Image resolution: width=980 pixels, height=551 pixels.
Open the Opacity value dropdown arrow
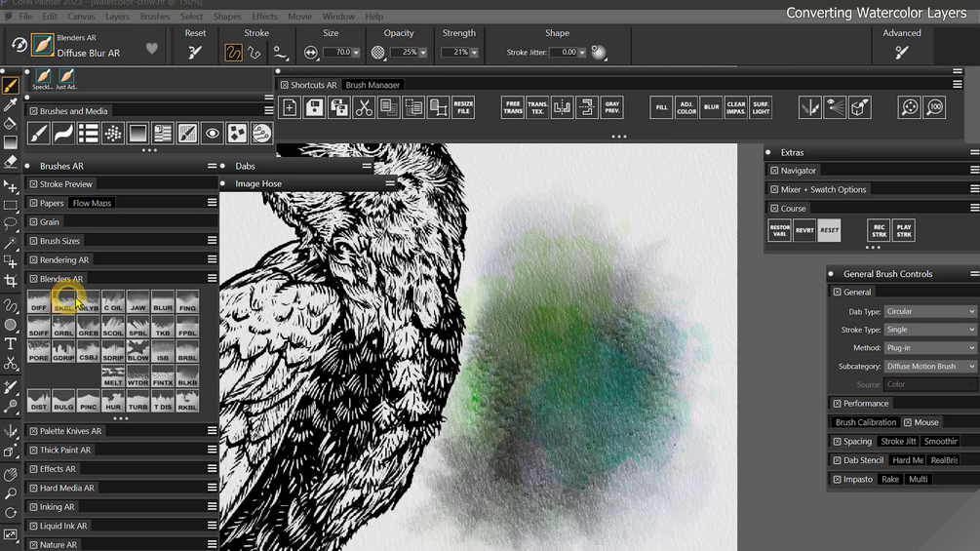(423, 53)
